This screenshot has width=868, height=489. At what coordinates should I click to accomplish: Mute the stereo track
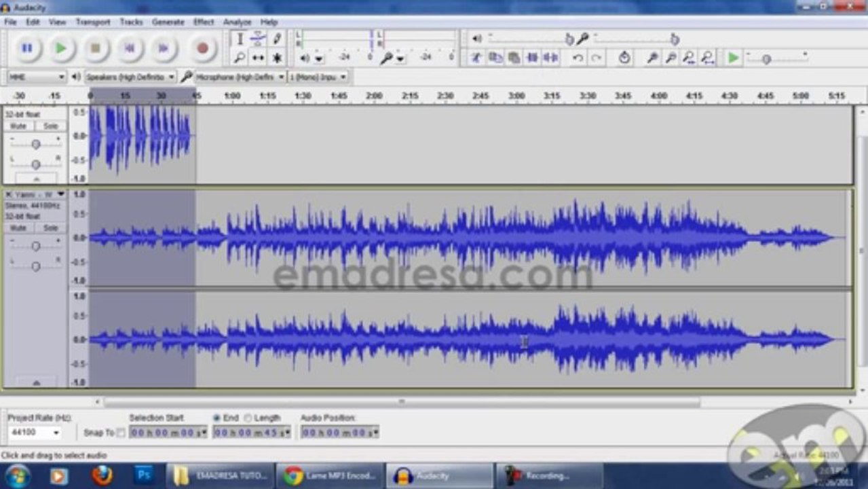(18, 228)
